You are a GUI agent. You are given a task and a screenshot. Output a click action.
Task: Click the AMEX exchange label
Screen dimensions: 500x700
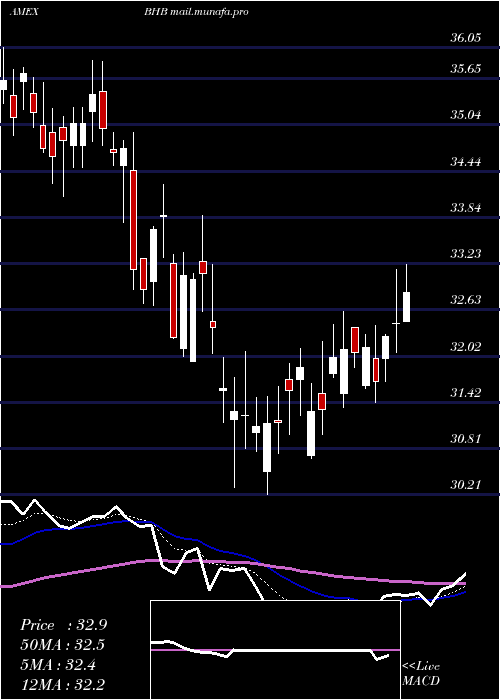(24, 12)
